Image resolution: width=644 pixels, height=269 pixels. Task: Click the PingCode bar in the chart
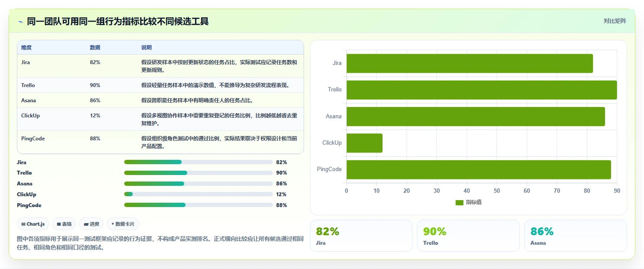tap(479, 169)
